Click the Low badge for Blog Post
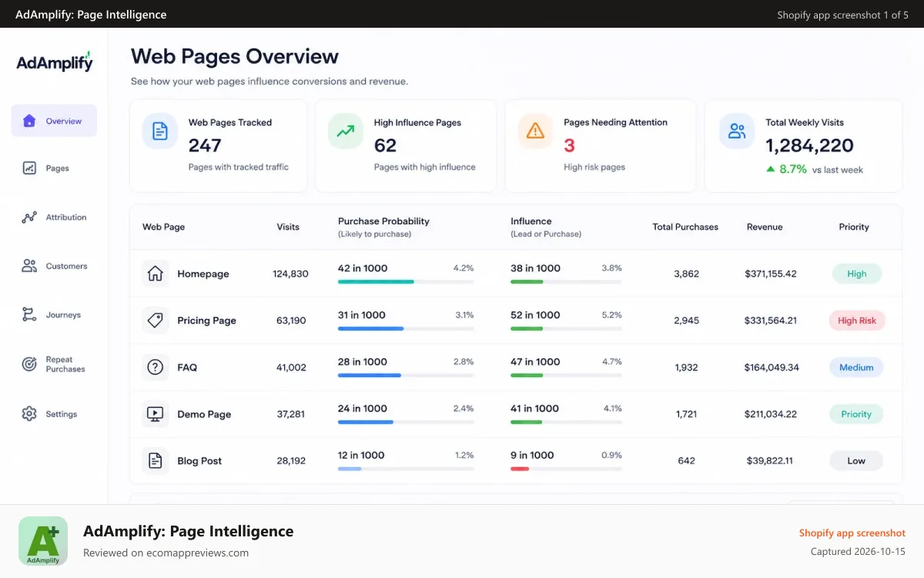Image resolution: width=924 pixels, height=578 pixels. 856,461
